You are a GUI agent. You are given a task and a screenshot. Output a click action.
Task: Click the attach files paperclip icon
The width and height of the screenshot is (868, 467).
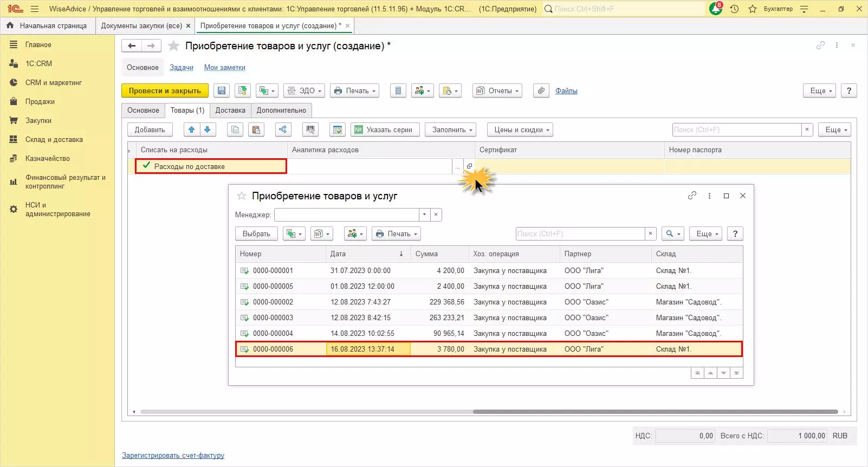pos(541,91)
